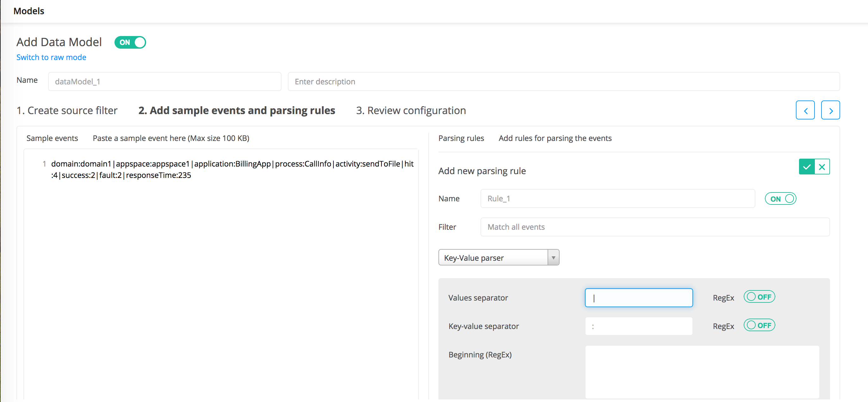Viewport: 868px width, 402px height.
Task: Select step 2 Add sample events tab
Action: 237,110
